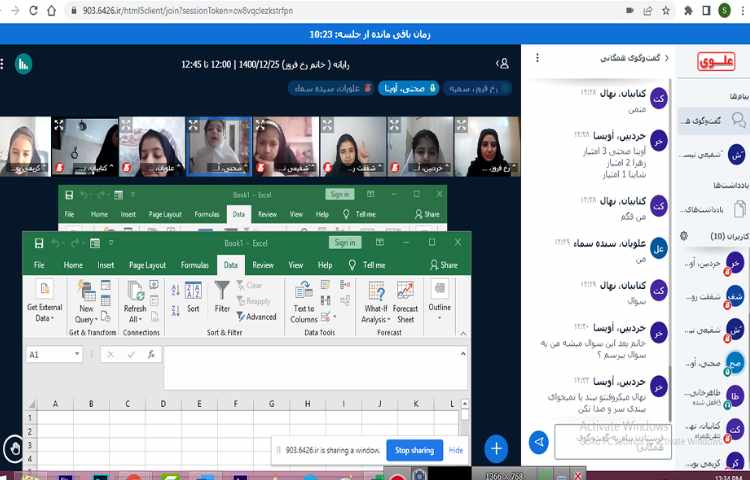
Task: Open blue plus actions button
Action: (x=496, y=448)
